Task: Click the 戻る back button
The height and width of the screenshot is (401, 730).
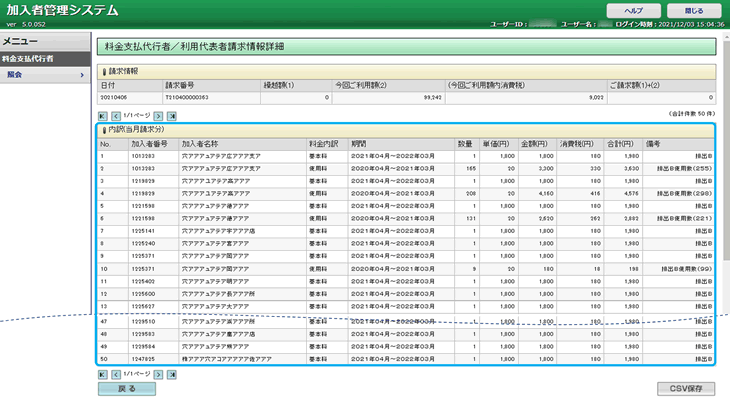Action: (127, 389)
